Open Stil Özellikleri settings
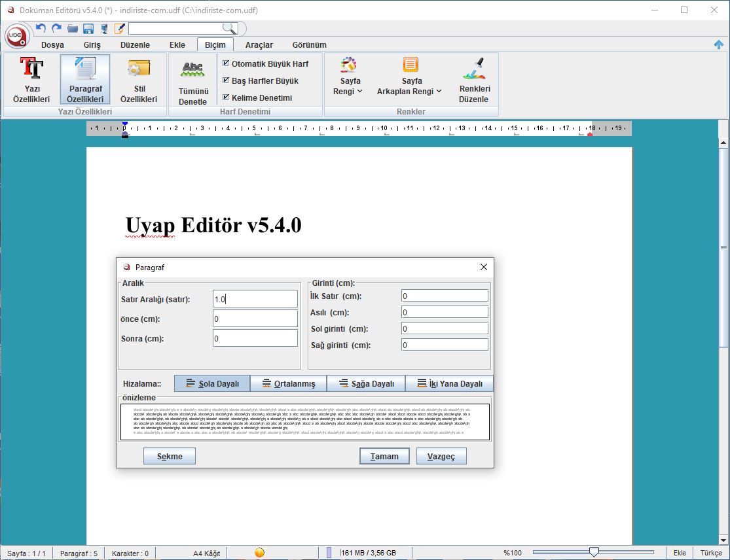The image size is (730, 560). pyautogui.click(x=139, y=79)
